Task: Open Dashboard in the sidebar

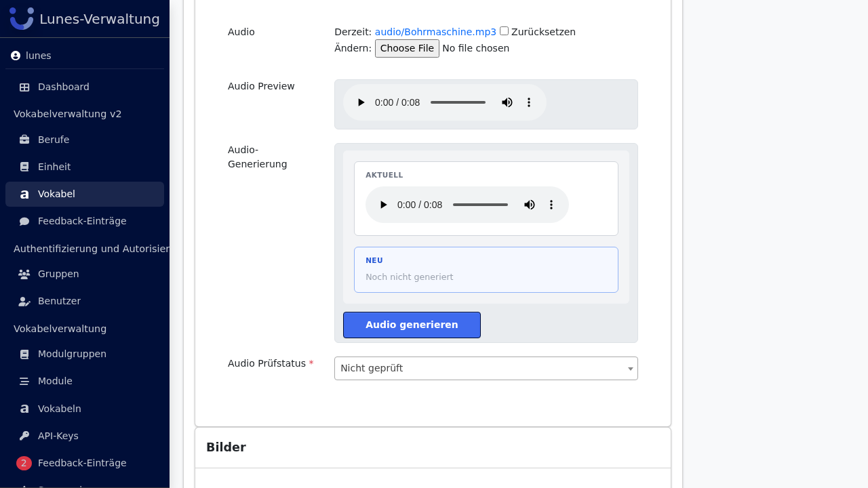Action: tap(85, 87)
